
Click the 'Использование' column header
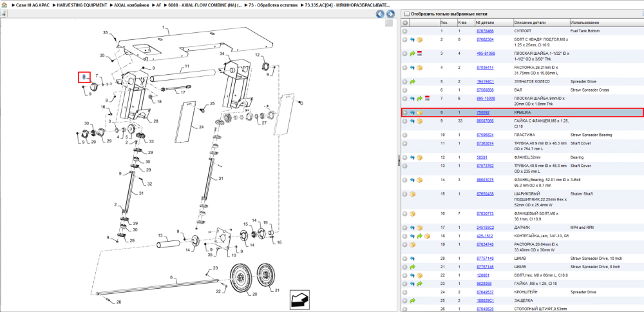pos(606,23)
